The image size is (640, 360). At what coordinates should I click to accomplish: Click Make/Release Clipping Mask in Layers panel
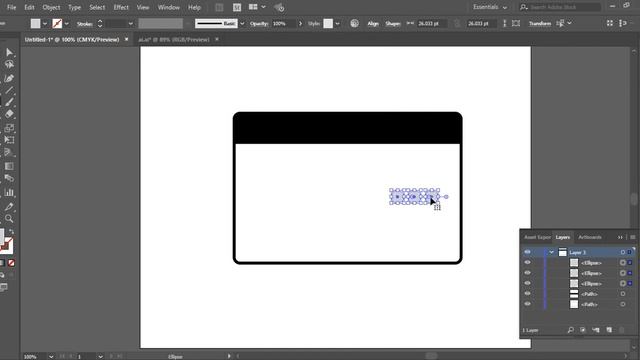(x=583, y=330)
